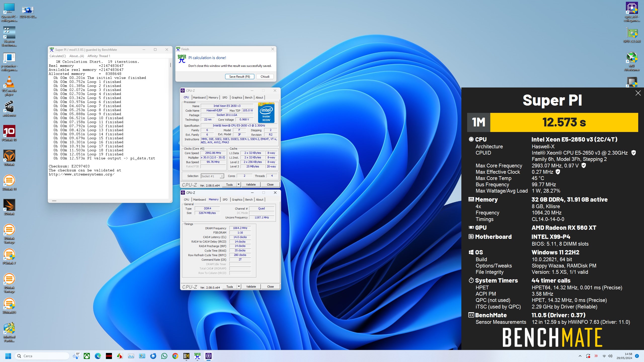This screenshot has width=644, height=362.
Task: Open the Heaven Benchmark desktop shortcut
Action: [x=9, y=37]
